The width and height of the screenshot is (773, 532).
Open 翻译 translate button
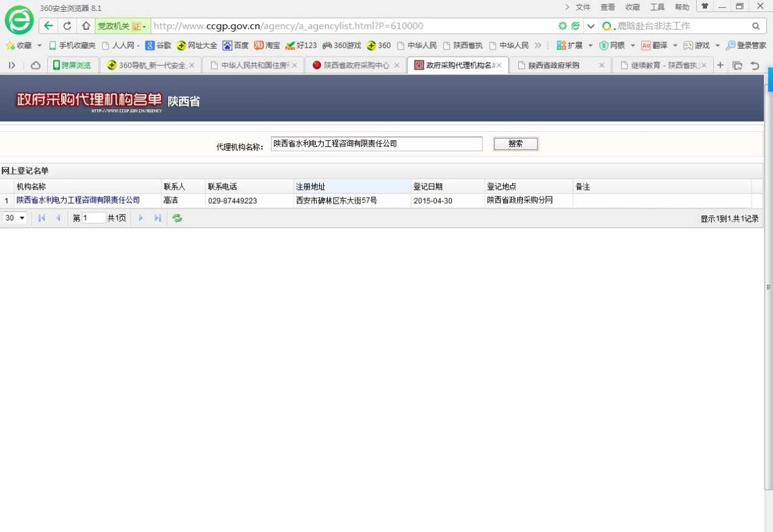654,45
